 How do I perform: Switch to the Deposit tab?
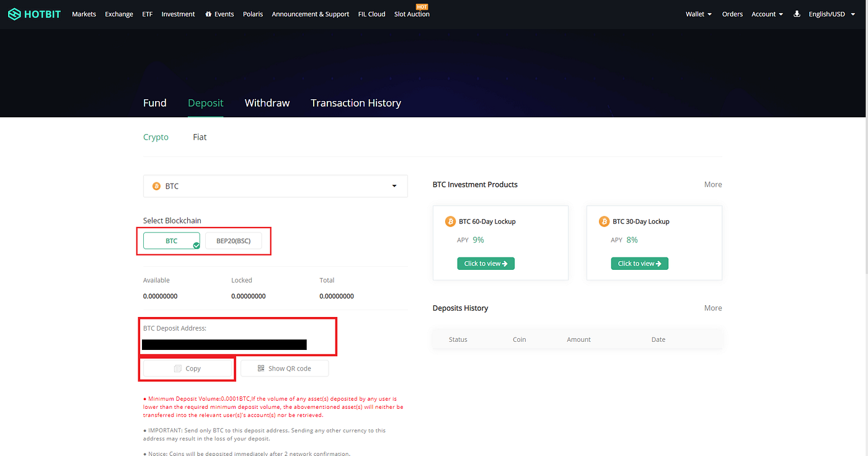(206, 103)
